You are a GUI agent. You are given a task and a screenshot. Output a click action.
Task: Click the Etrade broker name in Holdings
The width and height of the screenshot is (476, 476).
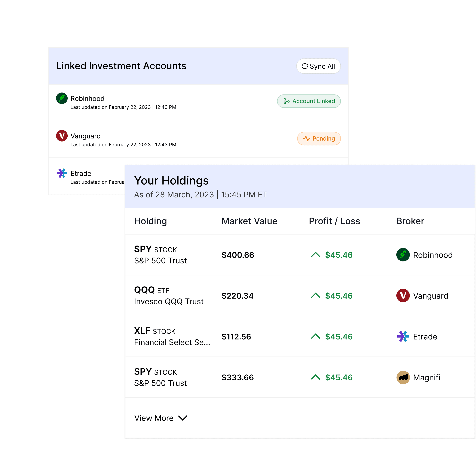pyautogui.click(x=425, y=337)
